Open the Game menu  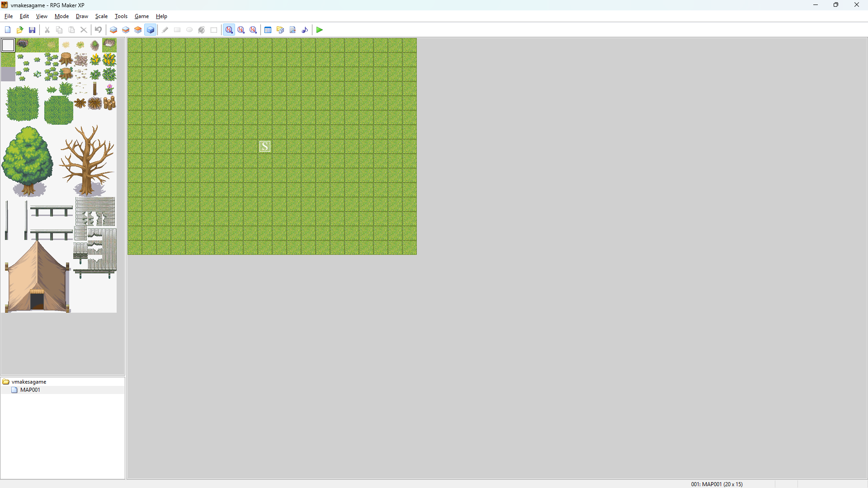click(x=142, y=16)
